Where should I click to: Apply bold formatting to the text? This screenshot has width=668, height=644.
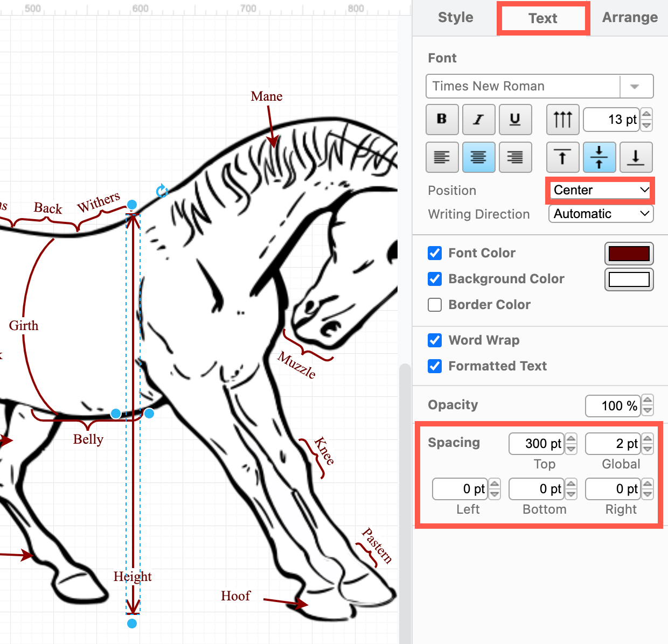[442, 119]
